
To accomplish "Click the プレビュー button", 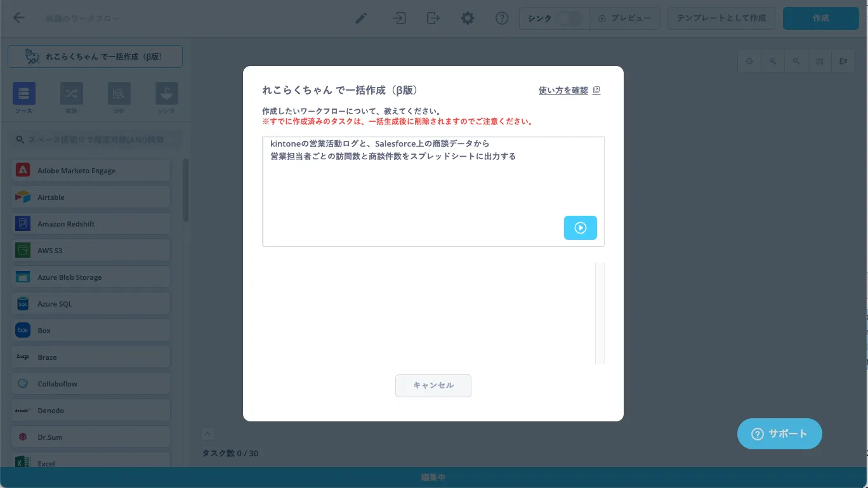I will click(x=624, y=18).
